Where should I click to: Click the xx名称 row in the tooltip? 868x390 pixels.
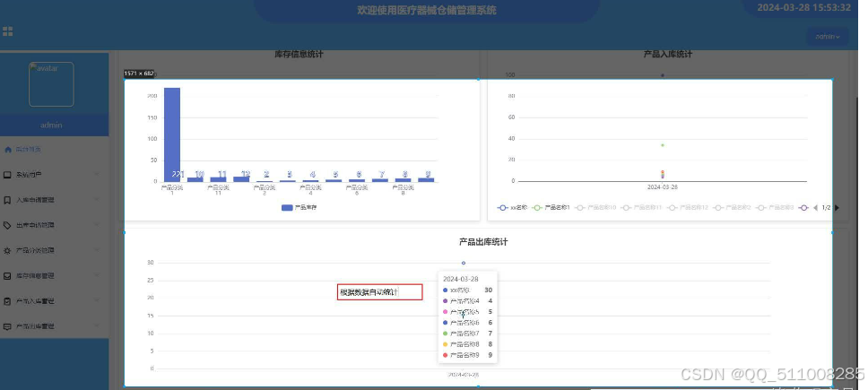pyautogui.click(x=468, y=290)
